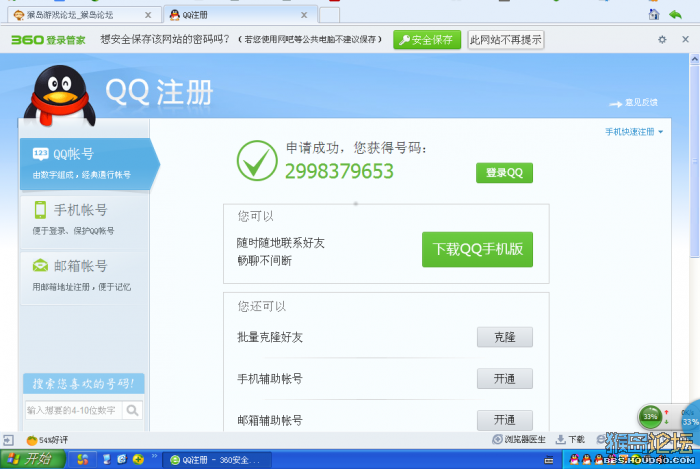Screen dimensions: 700x469
Task: Switch to the 邮箱帐号 email account option
Action: pos(84,276)
